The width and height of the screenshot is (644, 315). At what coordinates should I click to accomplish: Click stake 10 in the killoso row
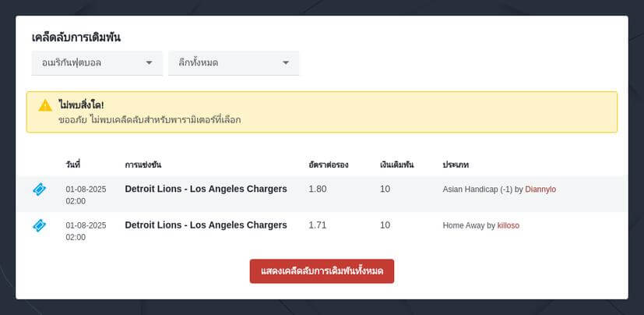coord(385,225)
